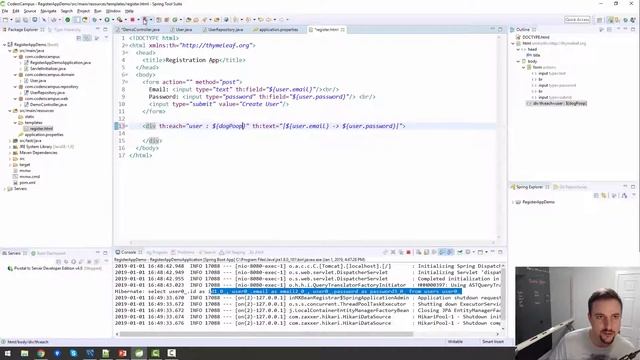Open the Run button dropdown arrow

[x=113, y=20]
